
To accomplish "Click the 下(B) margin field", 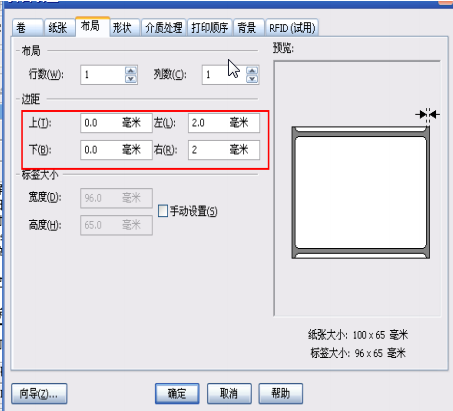I will (116, 150).
